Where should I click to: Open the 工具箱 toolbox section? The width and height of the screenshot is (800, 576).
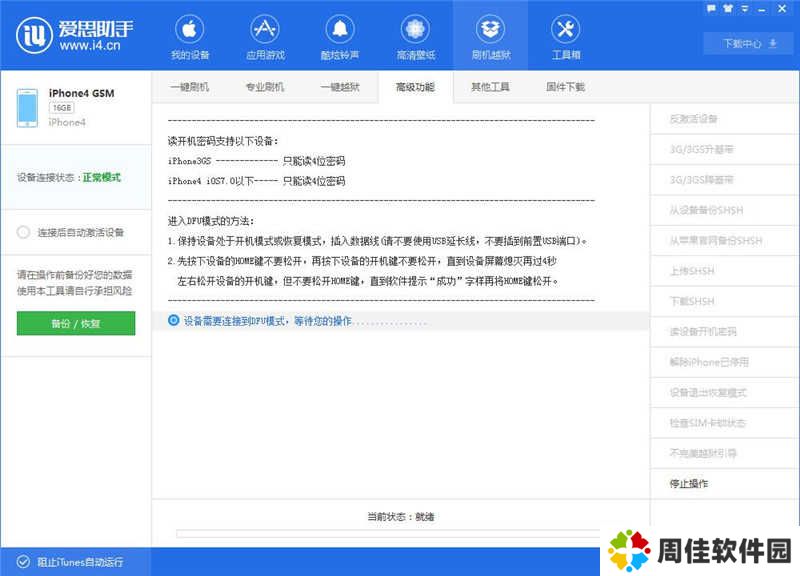566,37
